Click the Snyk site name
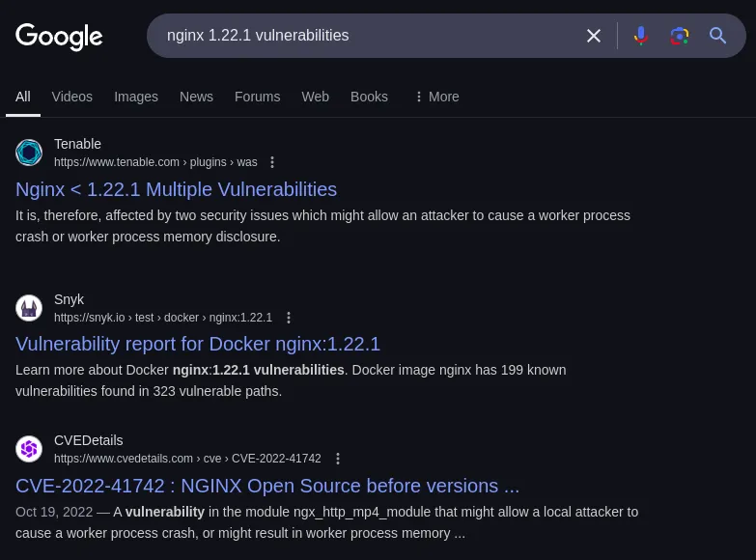This screenshot has height=560, width=756. (x=69, y=299)
